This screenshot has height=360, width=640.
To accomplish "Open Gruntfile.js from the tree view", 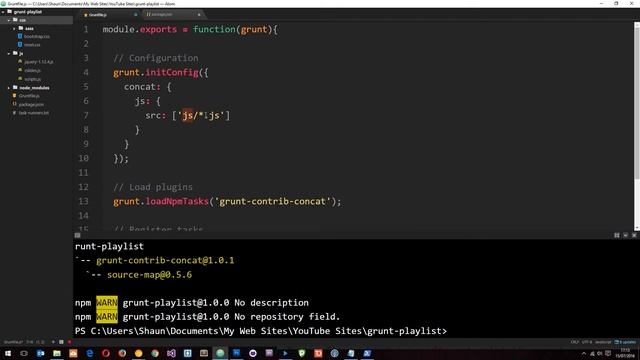I will coord(29,96).
